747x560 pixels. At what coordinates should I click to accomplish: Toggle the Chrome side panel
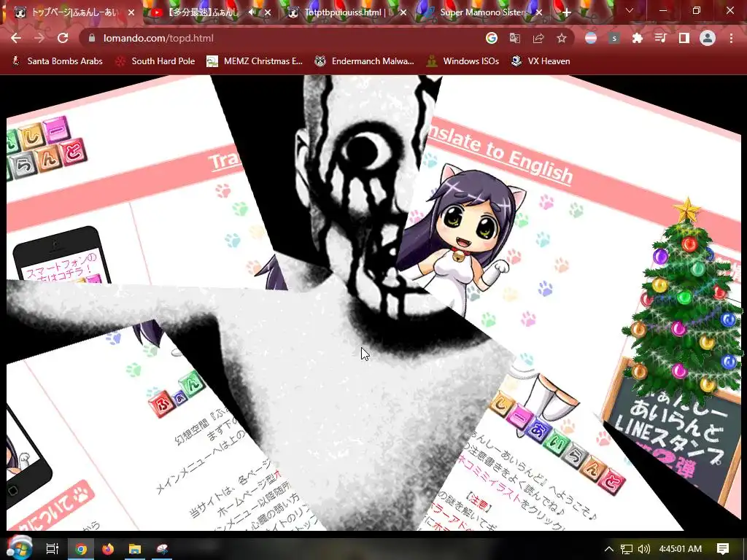684,38
